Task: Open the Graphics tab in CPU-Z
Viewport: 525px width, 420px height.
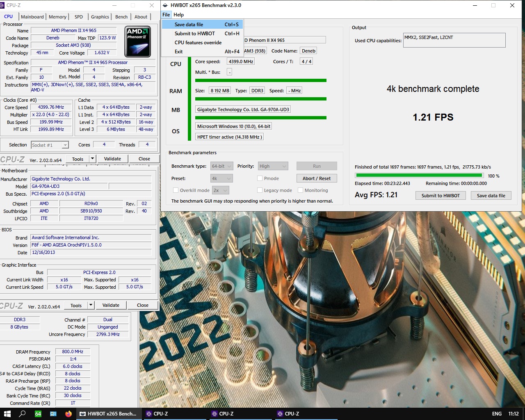Action: click(100, 17)
